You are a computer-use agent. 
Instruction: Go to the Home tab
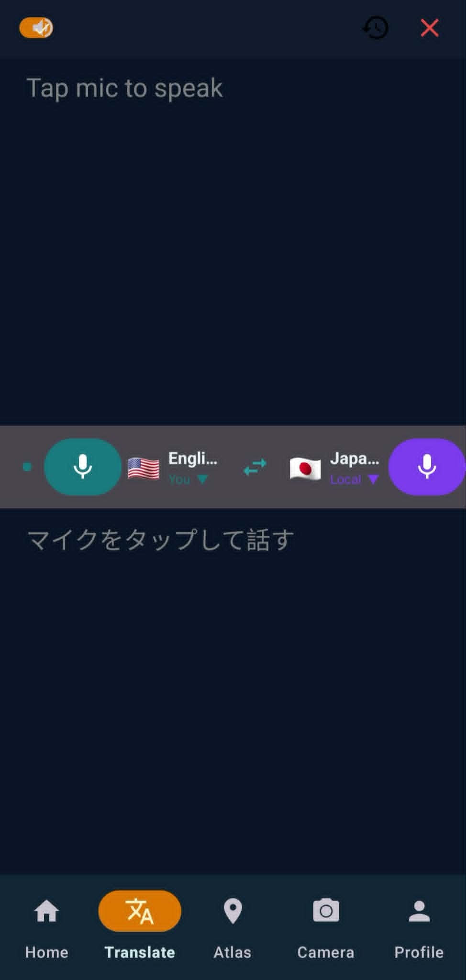[x=46, y=926]
